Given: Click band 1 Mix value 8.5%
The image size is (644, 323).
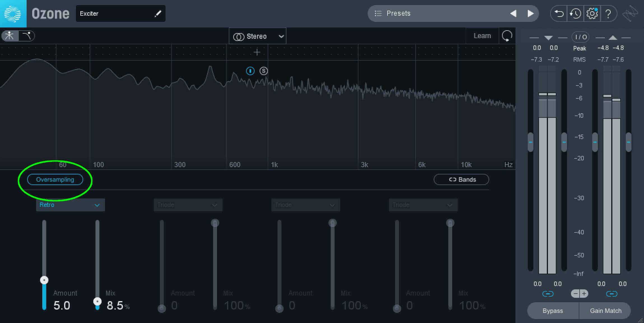Looking at the screenshot, I should click(118, 305).
